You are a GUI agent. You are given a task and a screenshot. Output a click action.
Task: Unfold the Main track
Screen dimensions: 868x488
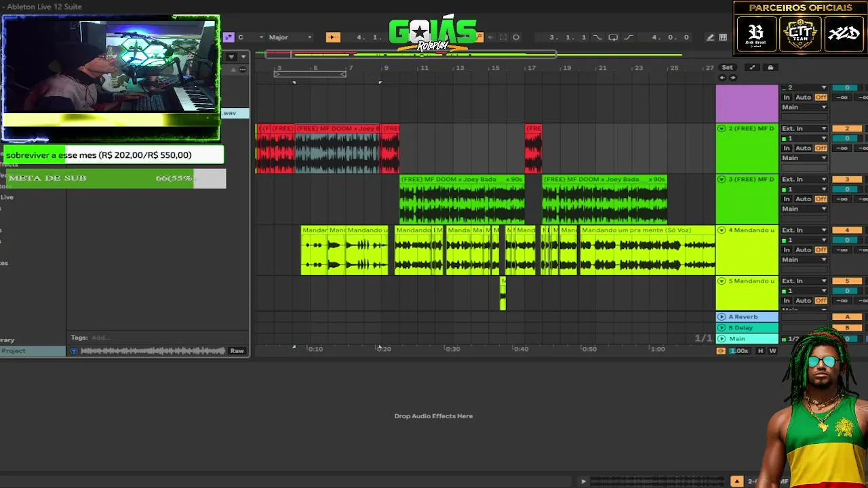(722, 338)
